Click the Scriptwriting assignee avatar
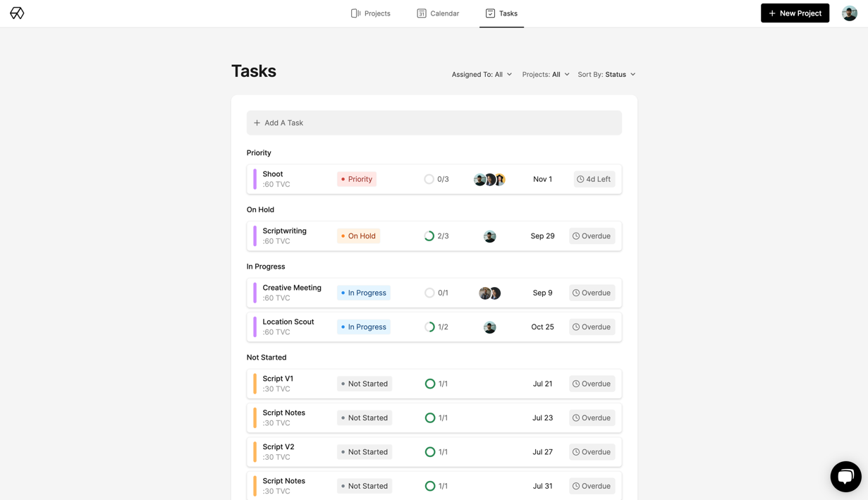This screenshot has width=868, height=500. coord(489,236)
